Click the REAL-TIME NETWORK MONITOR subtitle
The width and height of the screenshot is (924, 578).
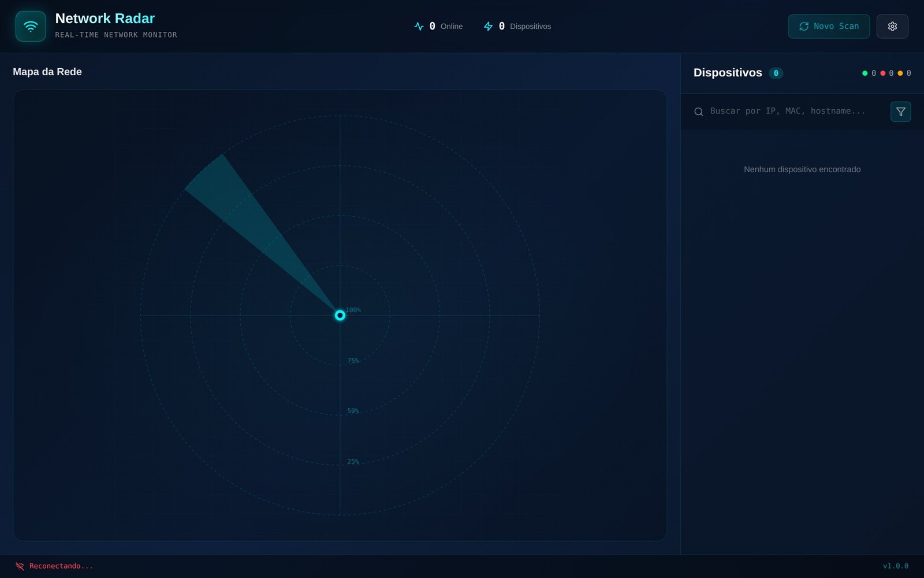[x=116, y=35]
